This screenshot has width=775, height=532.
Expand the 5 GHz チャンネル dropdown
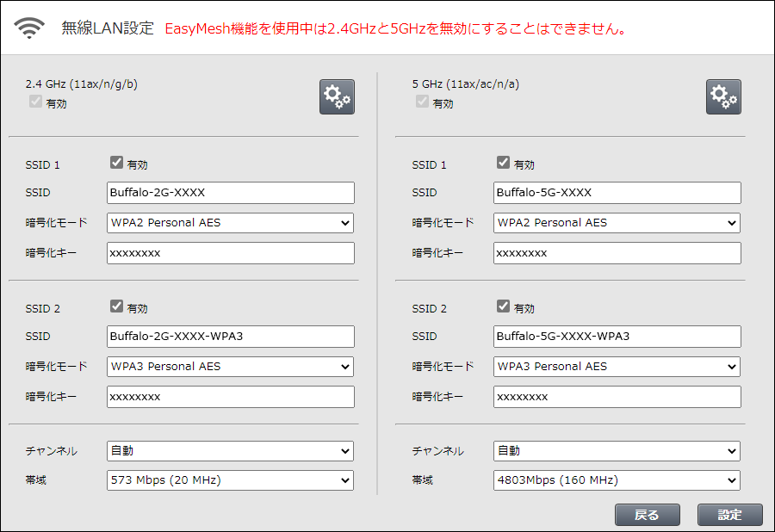tap(617, 451)
